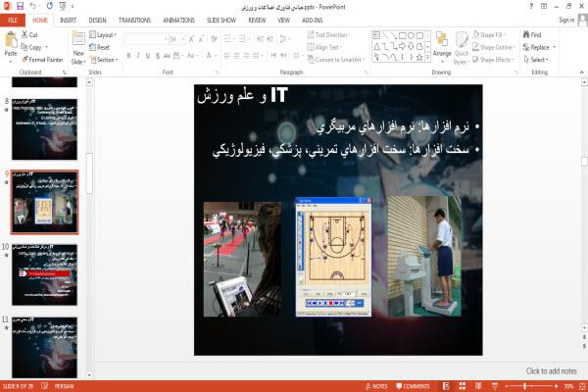Switch to the INSERT tab
The image size is (588, 392).
point(68,21)
